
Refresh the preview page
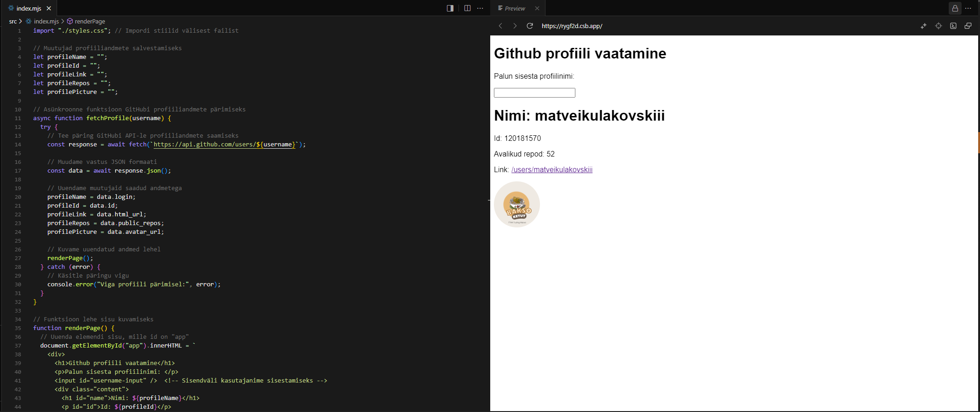530,26
